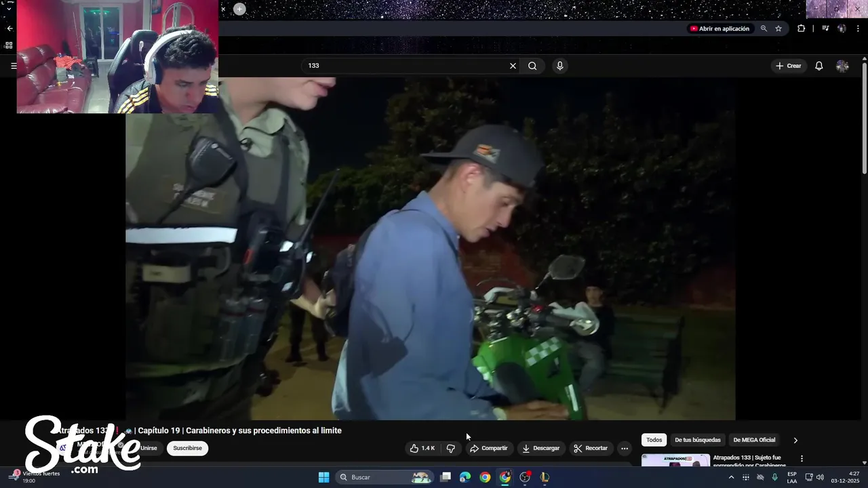Open the Chrome profile avatar
This screenshot has height=488, width=868.
click(x=842, y=28)
